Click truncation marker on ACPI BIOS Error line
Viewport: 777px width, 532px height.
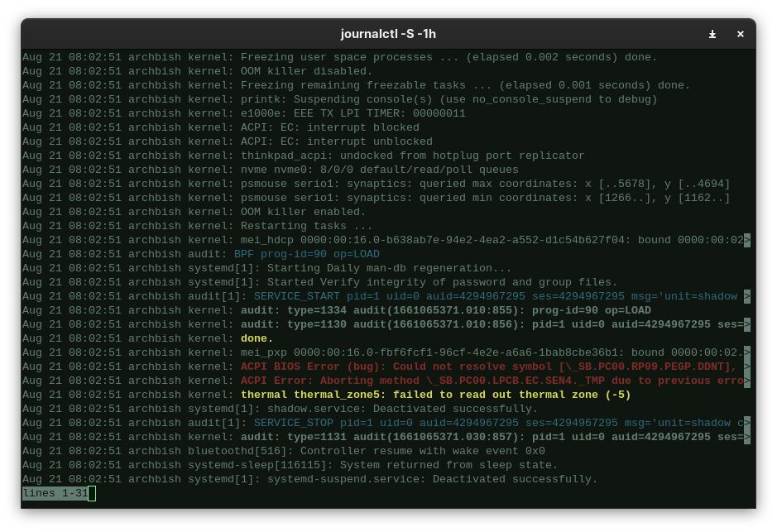pos(747,367)
